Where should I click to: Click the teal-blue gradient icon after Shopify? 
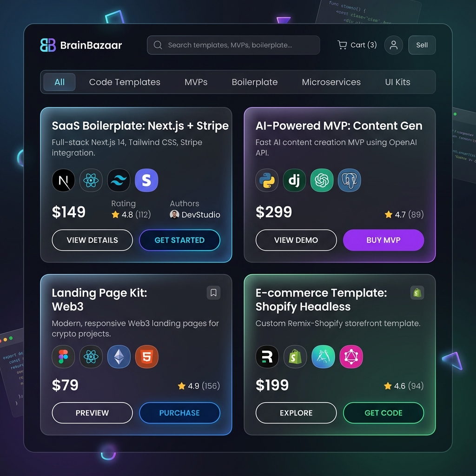pos(324,357)
